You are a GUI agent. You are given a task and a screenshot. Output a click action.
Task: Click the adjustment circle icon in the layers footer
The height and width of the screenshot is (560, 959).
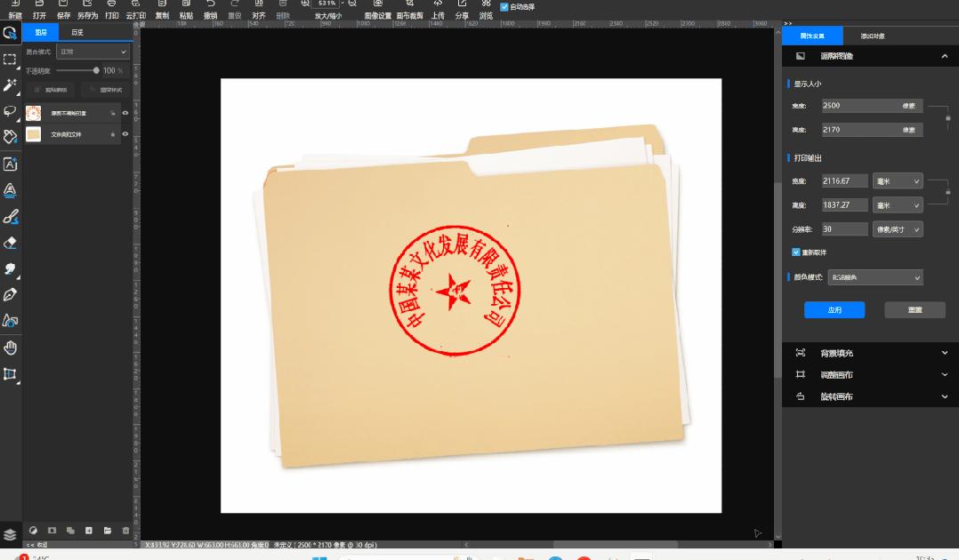point(33,531)
